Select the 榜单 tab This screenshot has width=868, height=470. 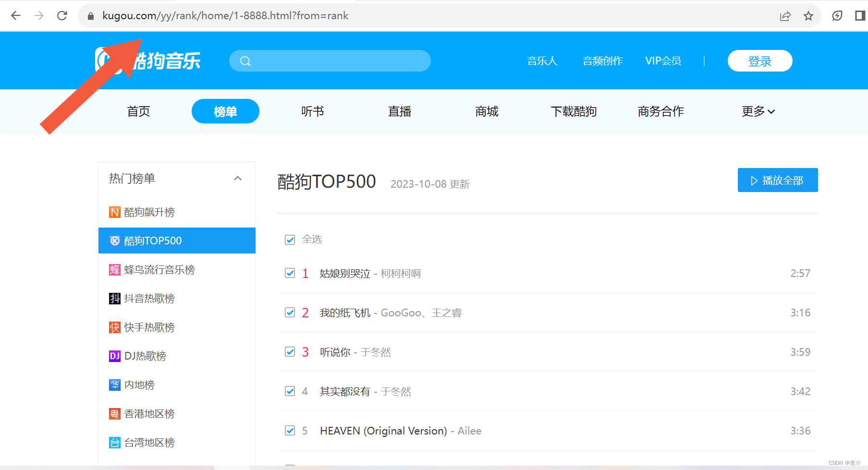tap(225, 111)
